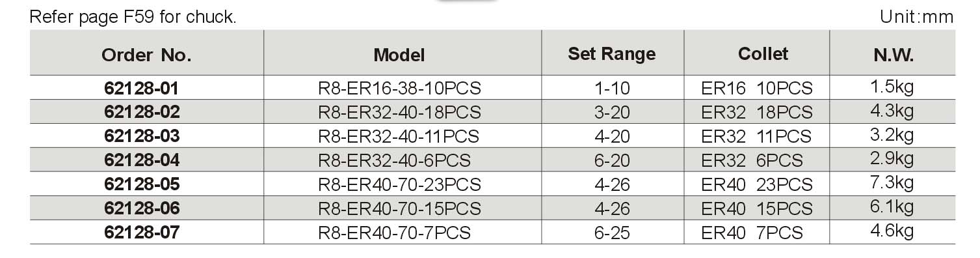This screenshot has width=980, height=258.
Task: Click order number 62128-06
Action: tap(142, 208)
